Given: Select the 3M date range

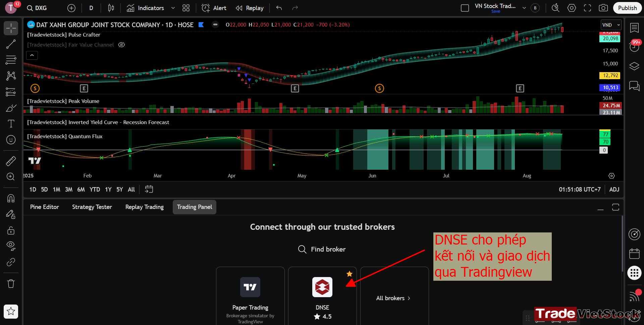Looking at the screenshot, I should pyautogui.click(x=69, y=189).
